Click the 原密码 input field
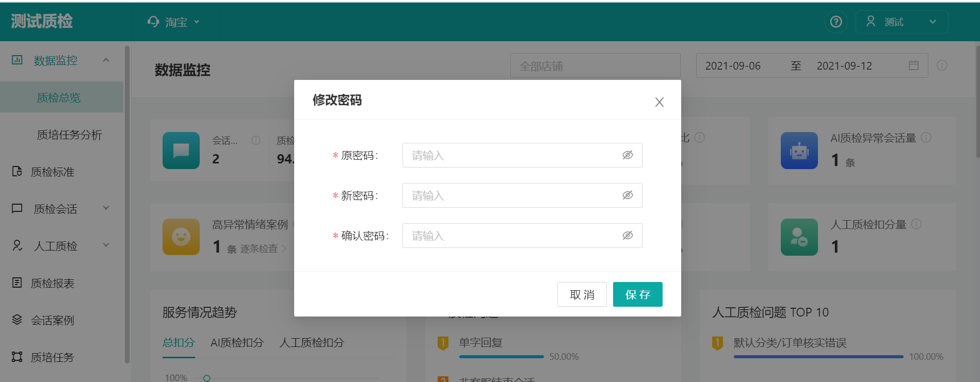The width and height of the screenshot is (980, 382). [x=522, y=155]
